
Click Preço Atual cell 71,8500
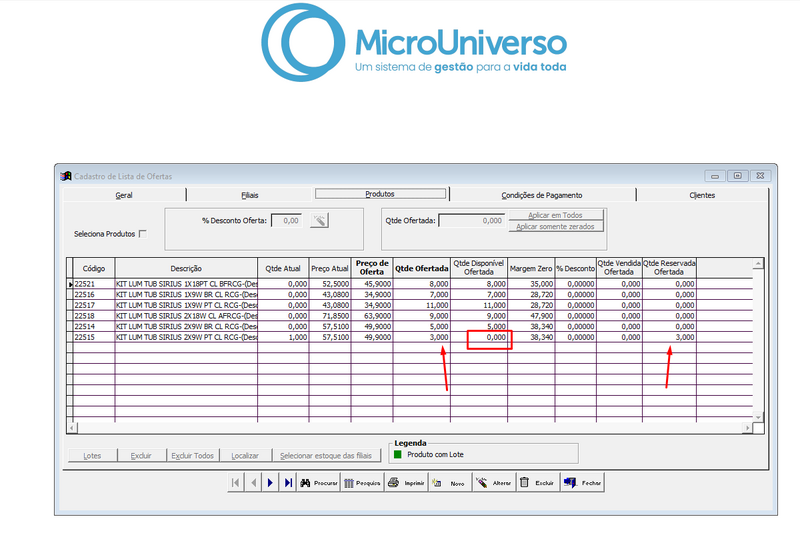330,316
